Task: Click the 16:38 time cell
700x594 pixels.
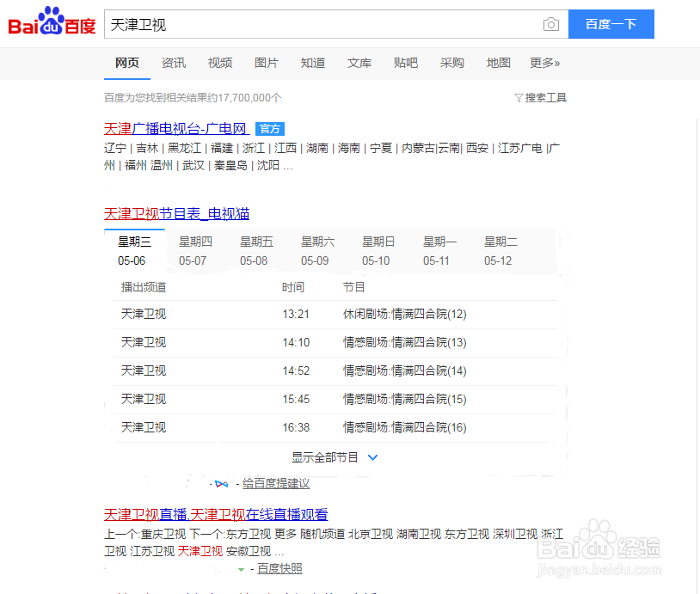Action: (x=296, y=427)
